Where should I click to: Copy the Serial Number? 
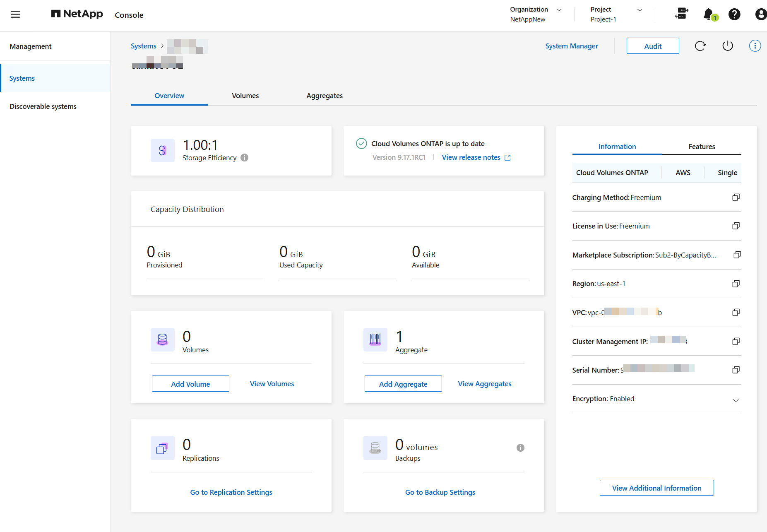coord(736,370)
